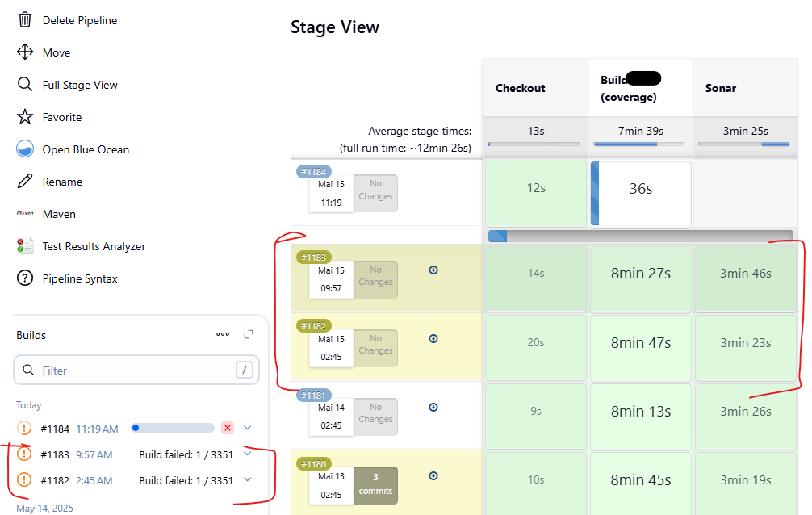Open Blue Ocean via its icon
The width and height of the screenshot is (812, 515).
25,149
